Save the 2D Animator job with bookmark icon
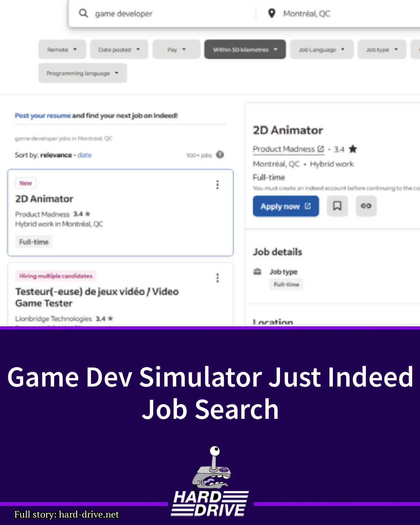This screenshot has width=420, height=525. click(337, 206)
